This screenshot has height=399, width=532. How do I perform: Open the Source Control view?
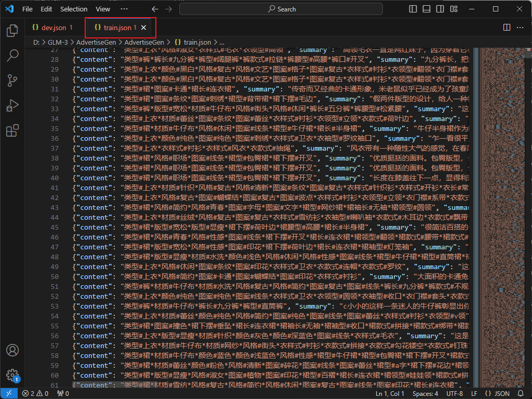[12, 80]
